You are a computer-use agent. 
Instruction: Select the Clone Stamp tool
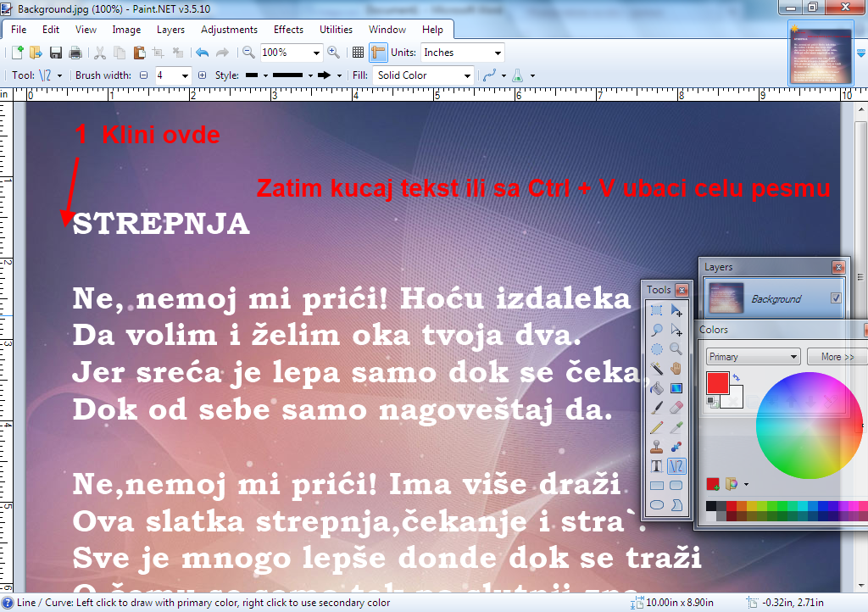click(x=657, y=447)
